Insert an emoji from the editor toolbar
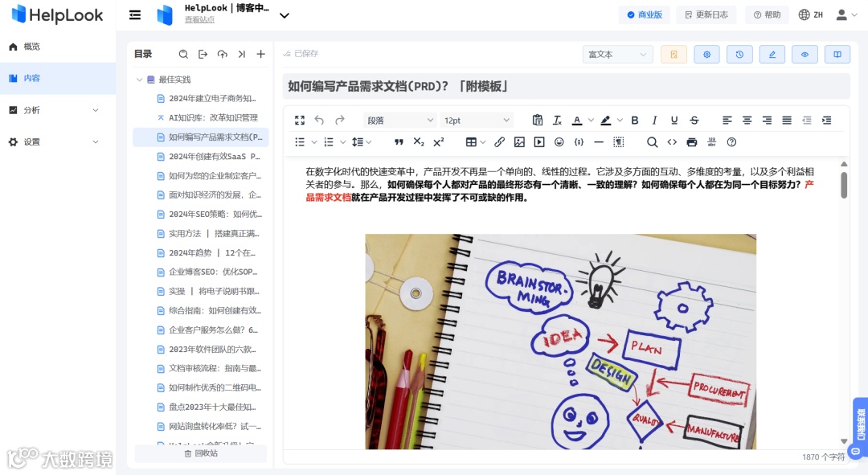Viewport: 868px width, 475px height. 560,142
